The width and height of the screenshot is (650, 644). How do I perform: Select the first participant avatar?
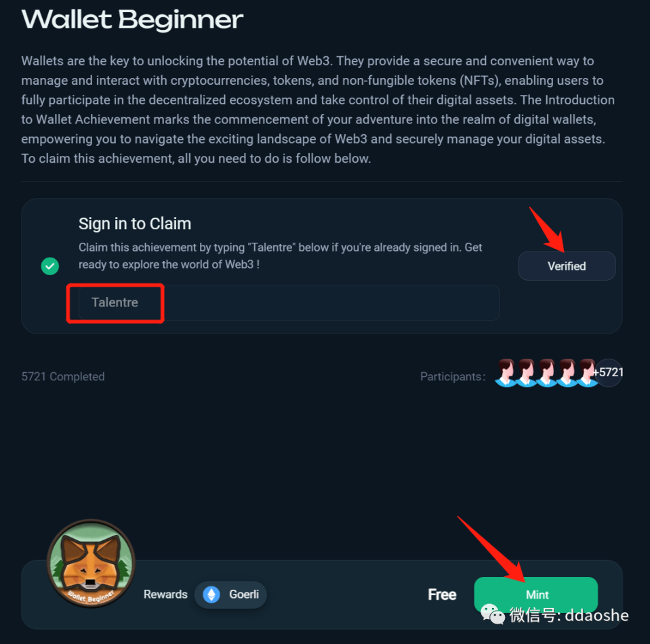506,372
